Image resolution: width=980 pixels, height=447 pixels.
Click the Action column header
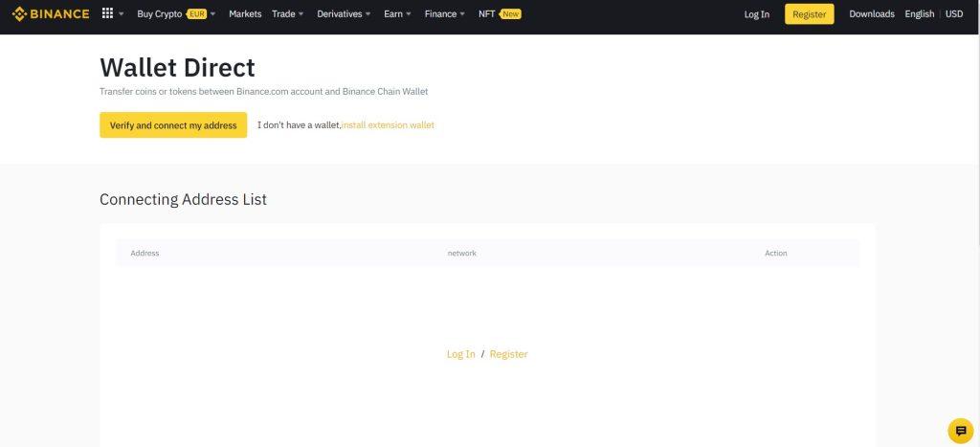point(775,254)
